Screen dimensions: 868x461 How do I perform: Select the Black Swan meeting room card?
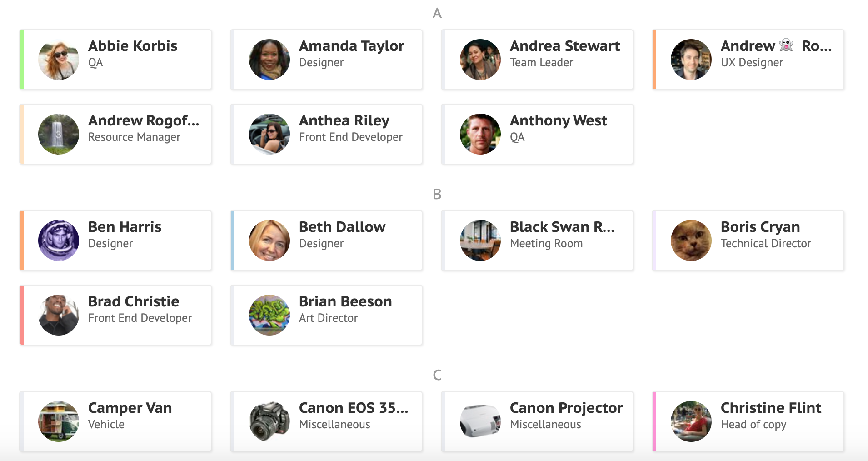pos(537,241)
